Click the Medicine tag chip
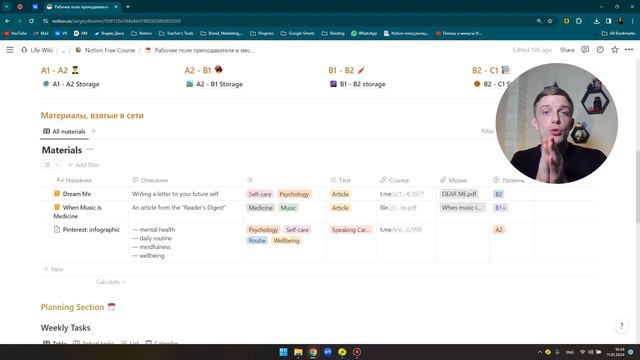Screen dimensions: 640x360 260,208
